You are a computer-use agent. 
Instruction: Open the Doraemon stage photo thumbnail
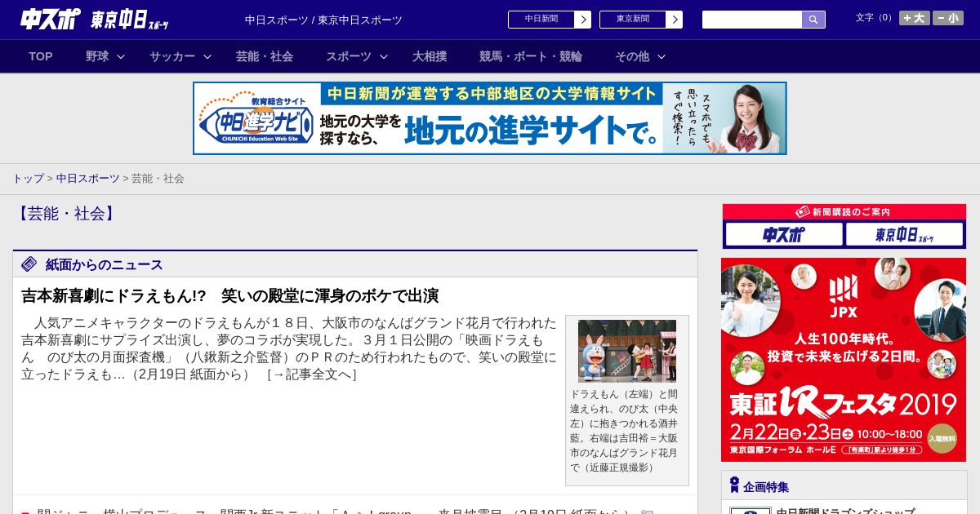coord(627,351)
